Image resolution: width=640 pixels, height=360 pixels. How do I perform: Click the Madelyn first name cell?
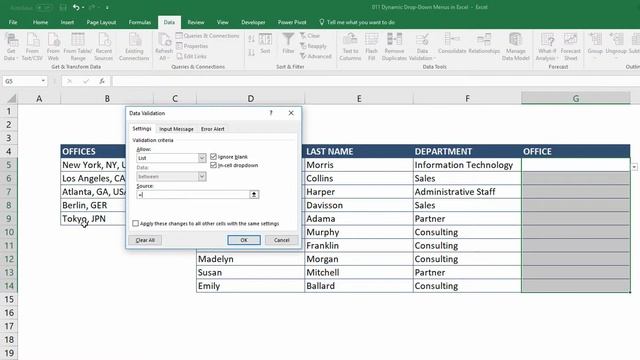(250, 259)
